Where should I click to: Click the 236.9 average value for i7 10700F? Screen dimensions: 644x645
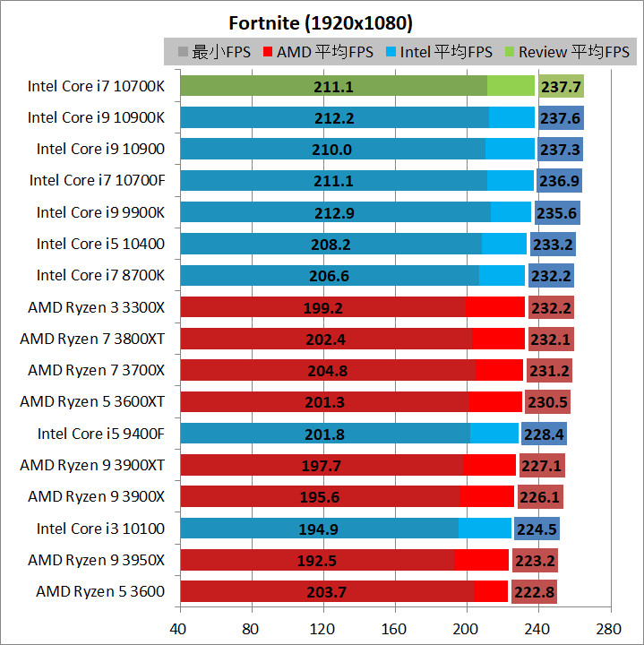click(x=559, y=181)
